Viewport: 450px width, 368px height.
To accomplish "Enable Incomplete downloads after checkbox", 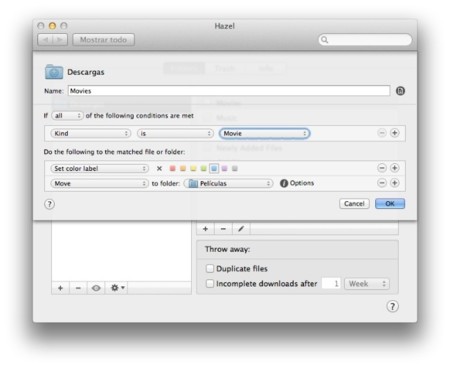I will coord(210,284).
